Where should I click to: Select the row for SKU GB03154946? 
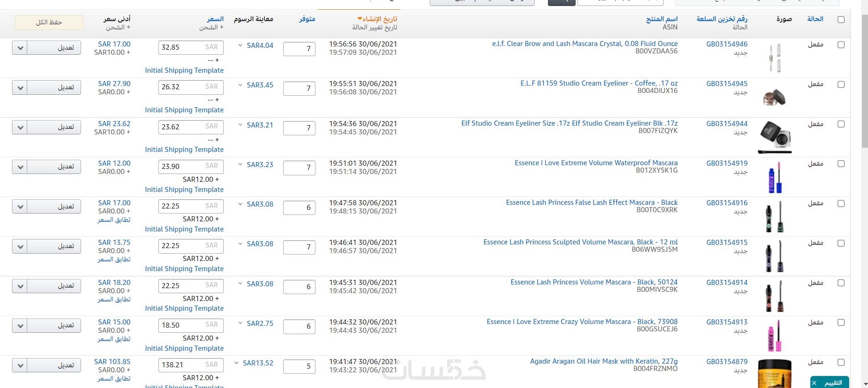841,45
